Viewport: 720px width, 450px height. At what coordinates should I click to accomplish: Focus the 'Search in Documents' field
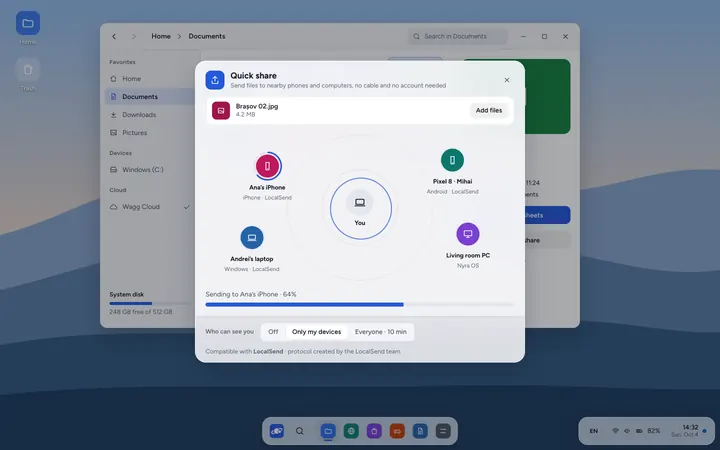click(457, 36)
